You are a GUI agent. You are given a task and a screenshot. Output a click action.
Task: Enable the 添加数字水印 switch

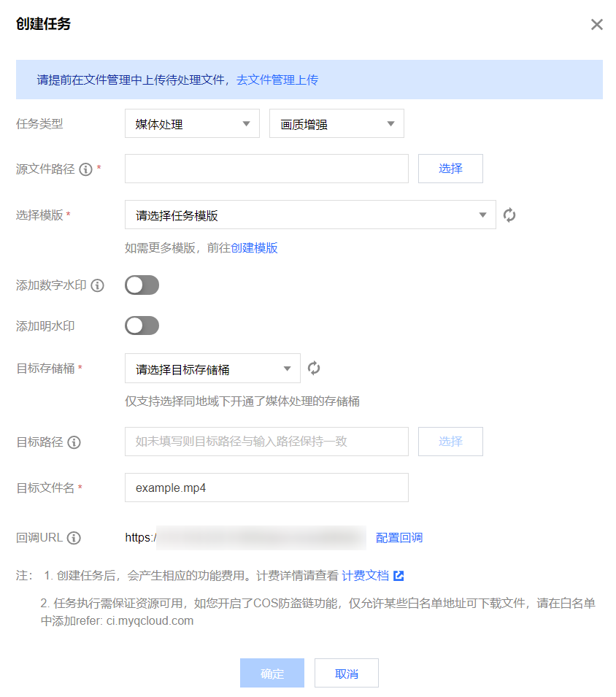click(142, 285)
